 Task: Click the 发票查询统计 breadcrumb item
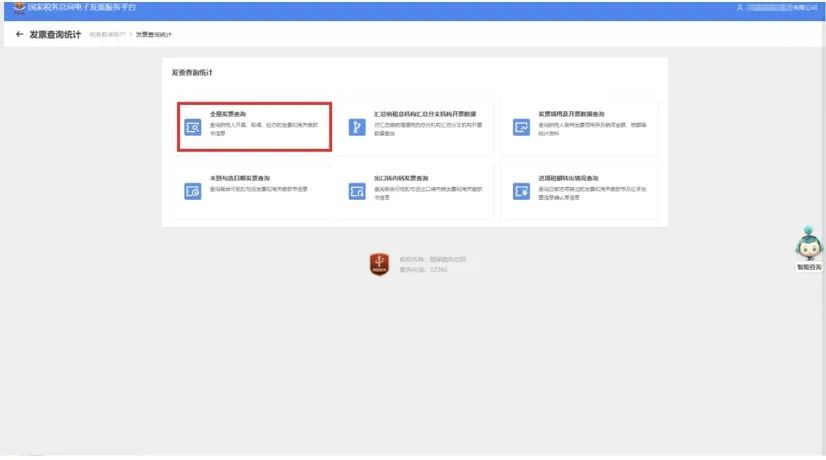click(x=153, y=36)
